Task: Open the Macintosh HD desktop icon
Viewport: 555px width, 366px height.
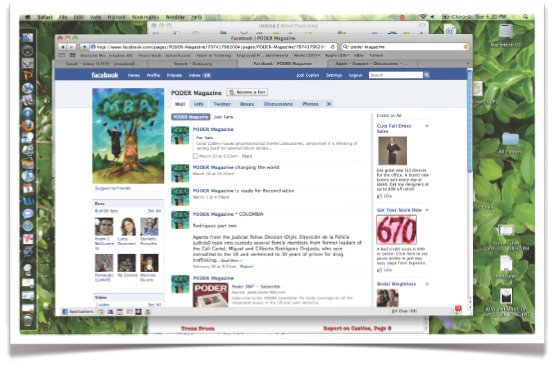Action: (x=505, y=36)
